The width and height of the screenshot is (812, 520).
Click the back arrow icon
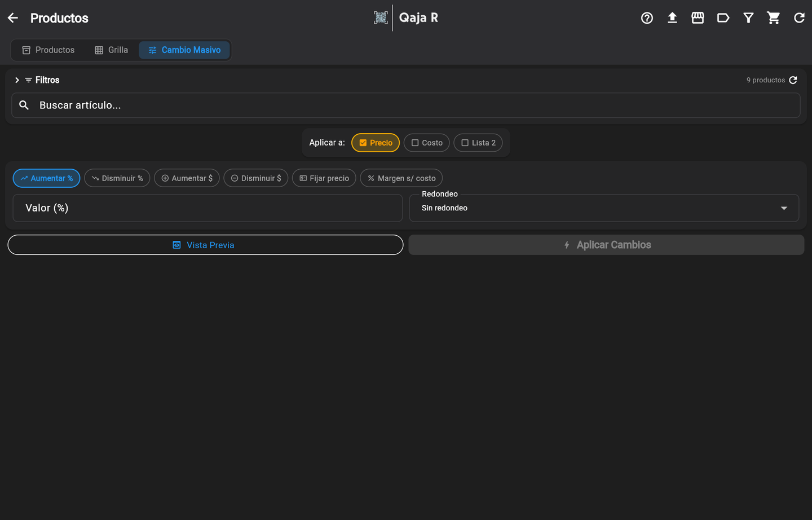(x=13, y=18)
